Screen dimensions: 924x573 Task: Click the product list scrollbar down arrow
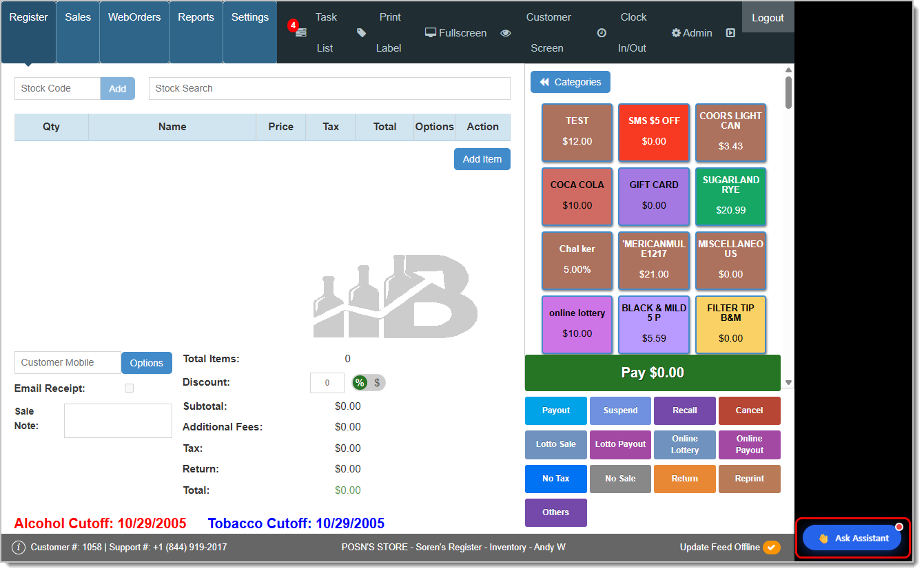788,383
